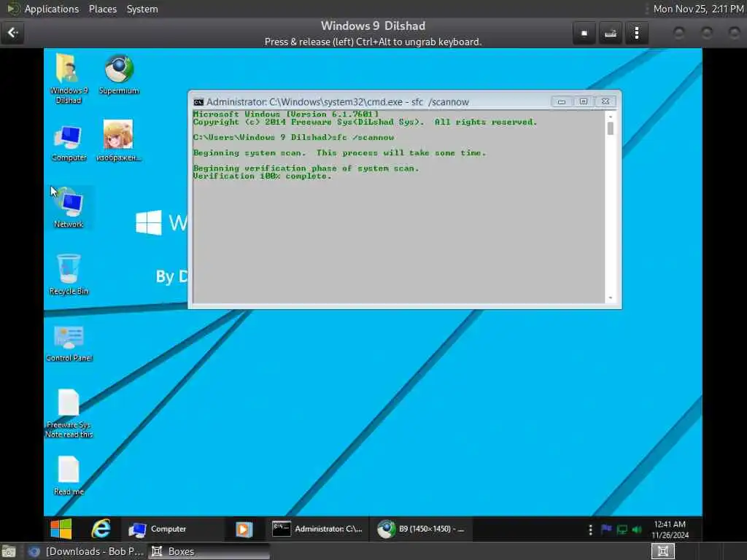Click the Boxes keyboard shortcuts button
This screenshot has width=747, height=560.
[611, 33]
